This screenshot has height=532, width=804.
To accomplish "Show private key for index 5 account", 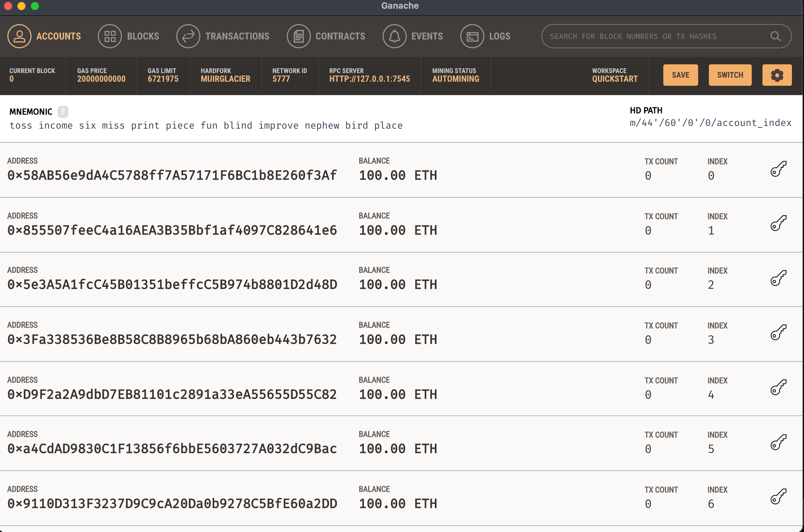I will point(778,443).
